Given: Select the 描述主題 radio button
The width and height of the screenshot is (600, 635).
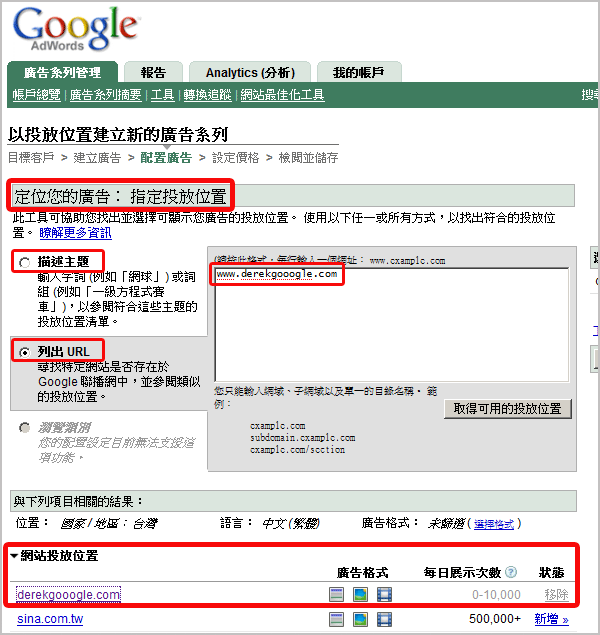Looking at the screenshot, I should [x=25, y=262].
